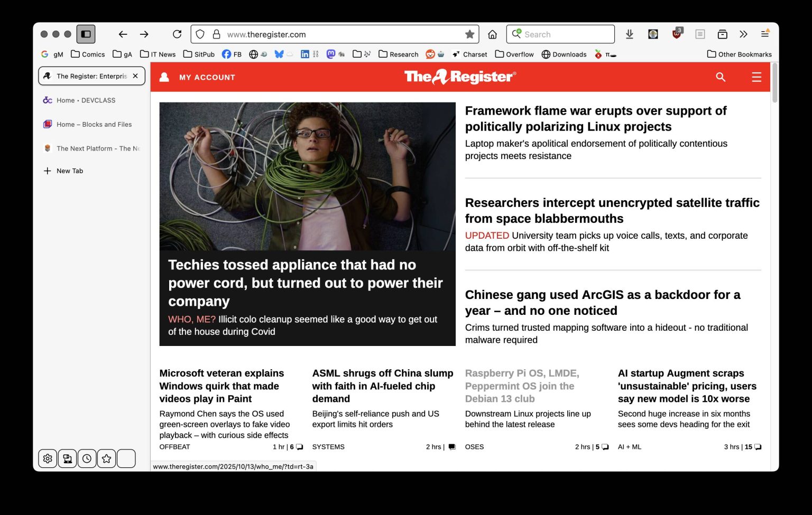Click the MY ACCOUNT link
This screenshot has width=812, height=515.
click(x=207, y=77)
